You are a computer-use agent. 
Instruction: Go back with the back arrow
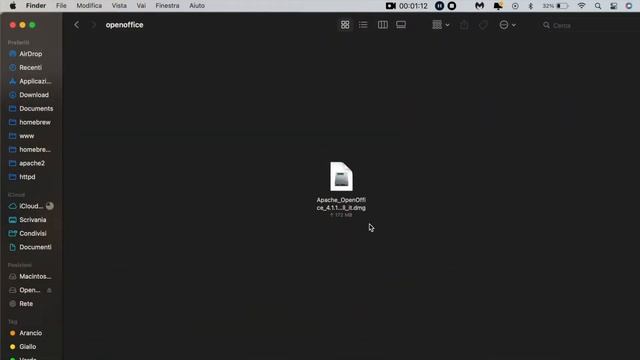tap(76, 25)
